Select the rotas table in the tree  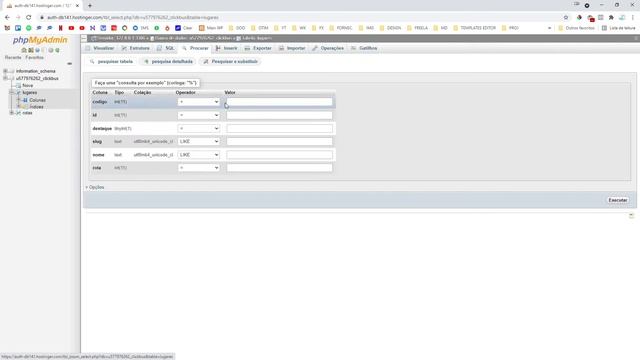point(27,113)
